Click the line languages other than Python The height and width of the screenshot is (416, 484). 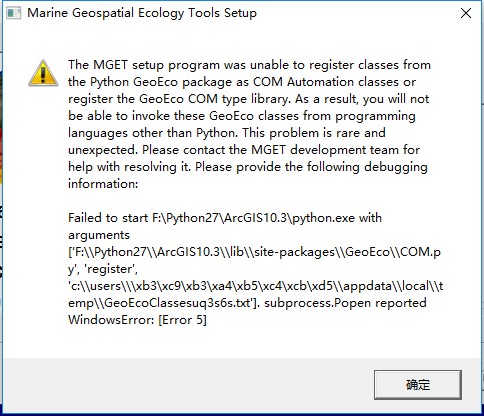coord(227,133)
